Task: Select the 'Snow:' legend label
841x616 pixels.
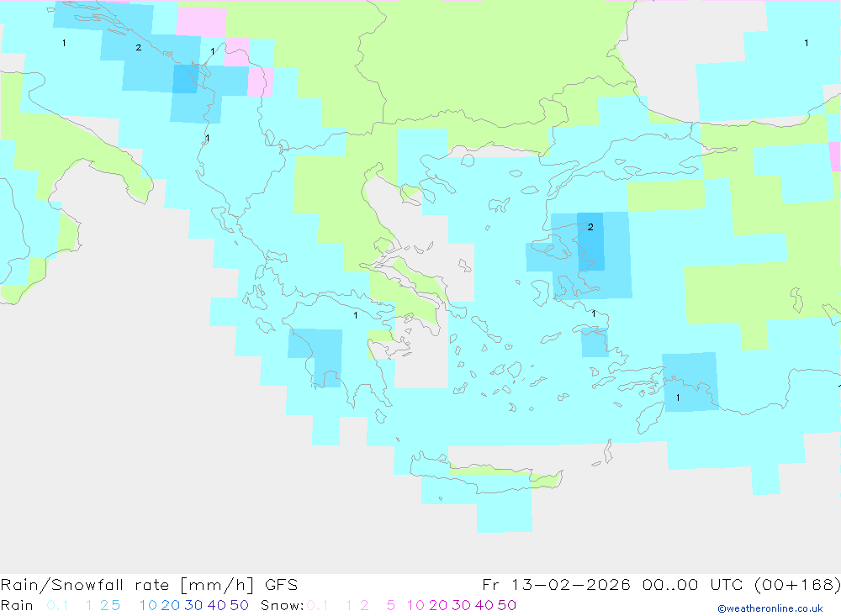Action: click(283, 605)
